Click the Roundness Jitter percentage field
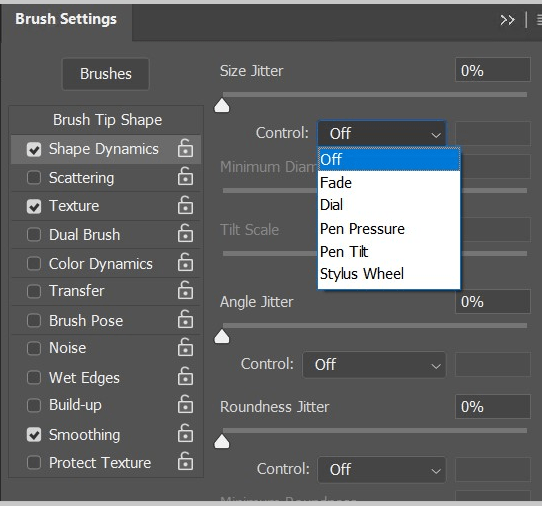542x506 pixels. 493,406
